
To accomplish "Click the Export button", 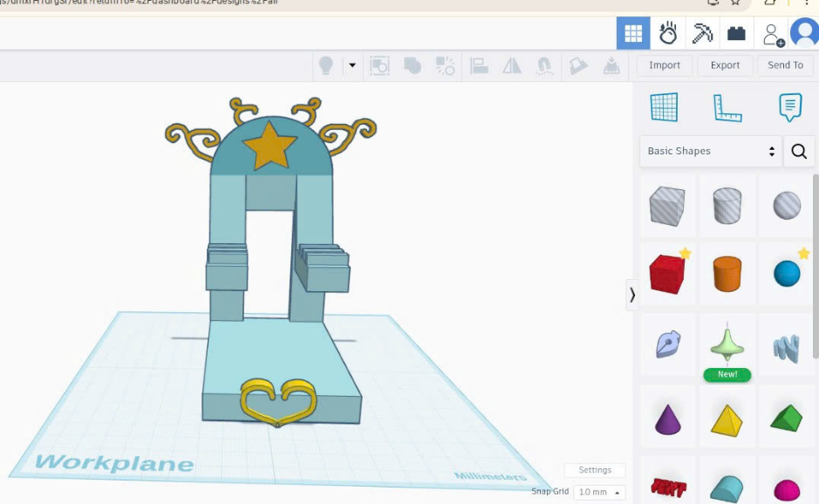I will point(725,65).
